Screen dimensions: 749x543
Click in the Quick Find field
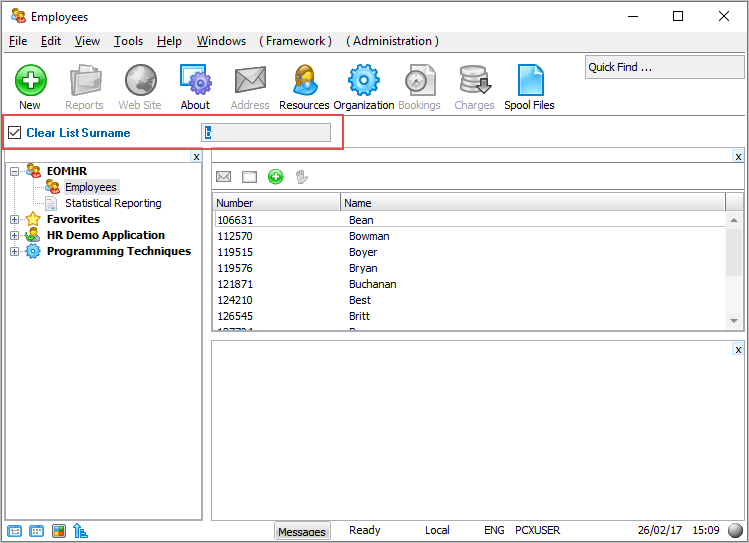(x=664, y=67)
